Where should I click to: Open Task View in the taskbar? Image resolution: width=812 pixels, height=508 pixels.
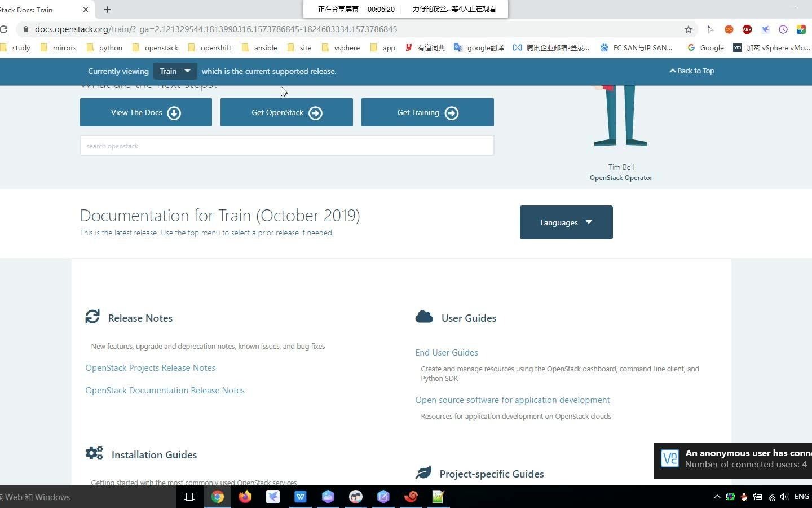189,497
